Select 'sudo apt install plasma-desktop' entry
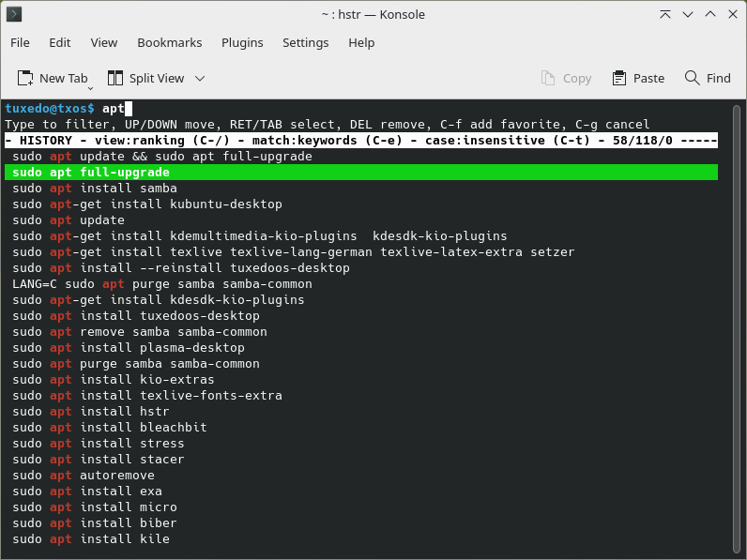The width and height of the screenshot is (747, 560). point(129,348)
